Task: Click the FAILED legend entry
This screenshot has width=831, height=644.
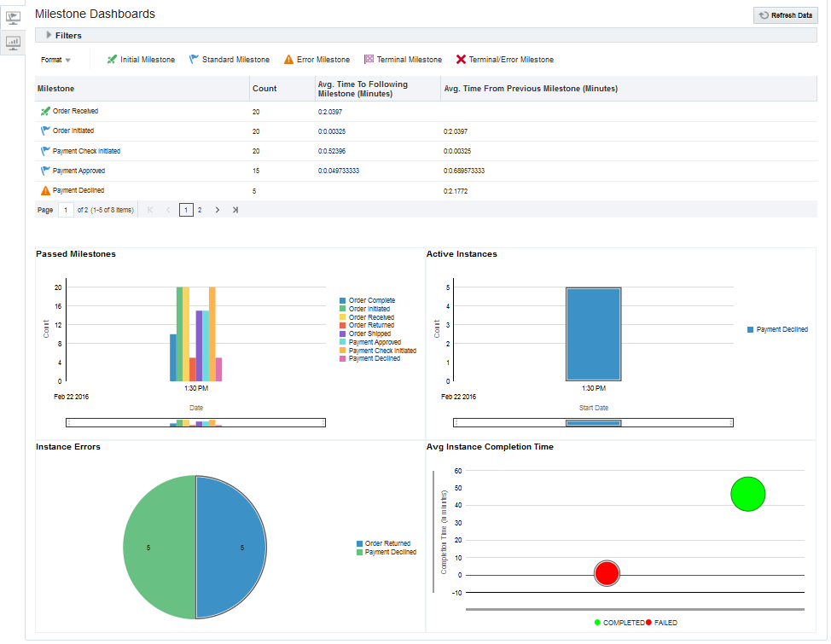Action: [x=661, y=623]
